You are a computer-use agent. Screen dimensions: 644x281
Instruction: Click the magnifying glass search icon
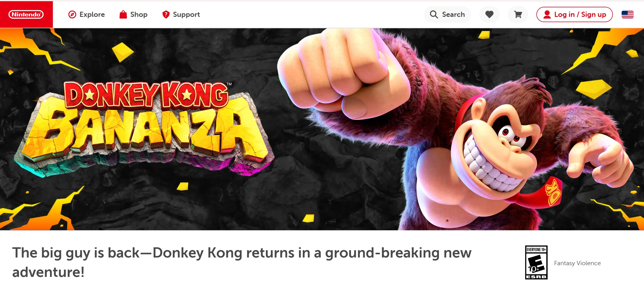434,15
